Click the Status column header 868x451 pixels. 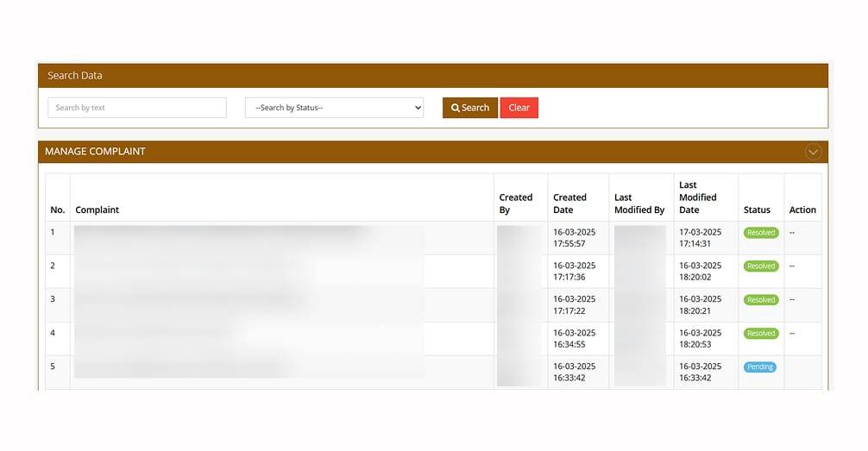[757, 210]
